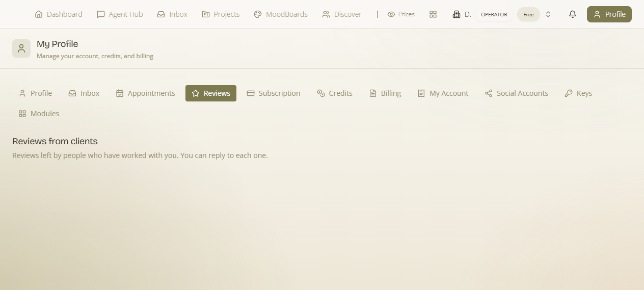Open MoodBoards palette item
This screenshot has width=644, height=290.
click(x=281, y=14)
